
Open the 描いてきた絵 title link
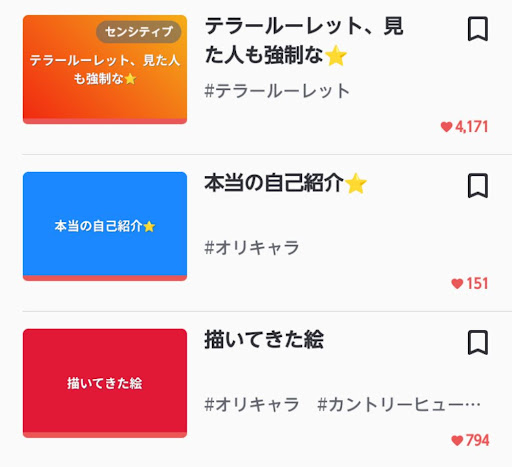(x=264, y=340)
